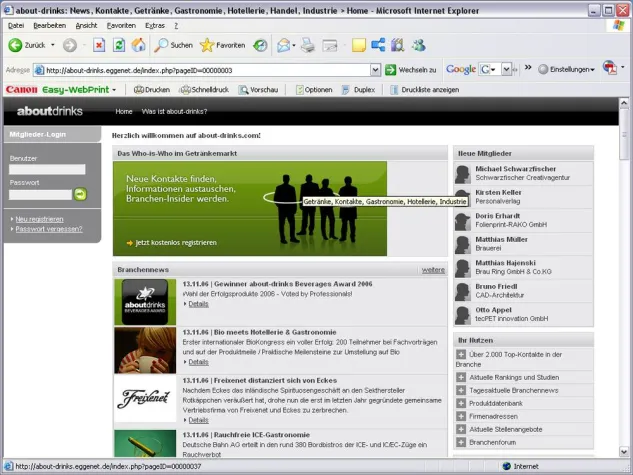Click the browser Back (Zurück) arrow icon
This screenshot has height=475, width=633.
point(16,45)
